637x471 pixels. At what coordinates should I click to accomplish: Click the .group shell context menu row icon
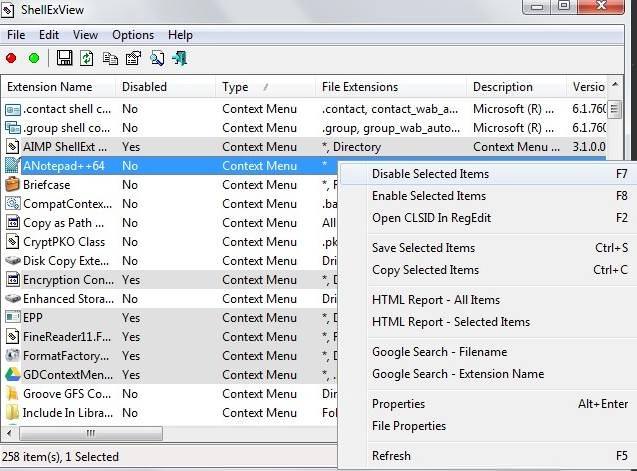click(x=13, y=128)
